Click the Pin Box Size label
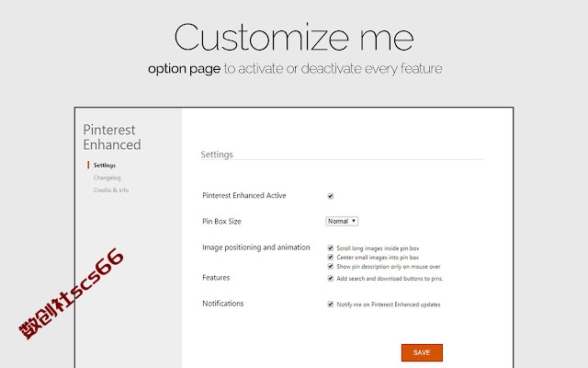 tap(221, 221)
